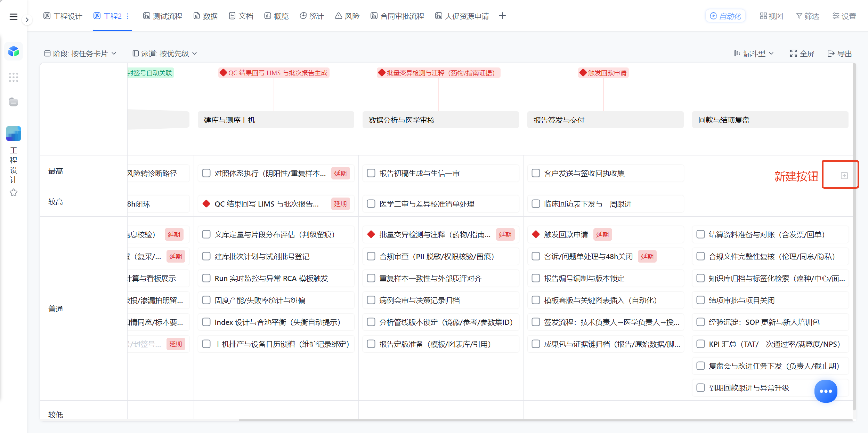The image size is (868, 433).
Task: Click the horizontal scrollbar at board bottom
Action: 545,420
